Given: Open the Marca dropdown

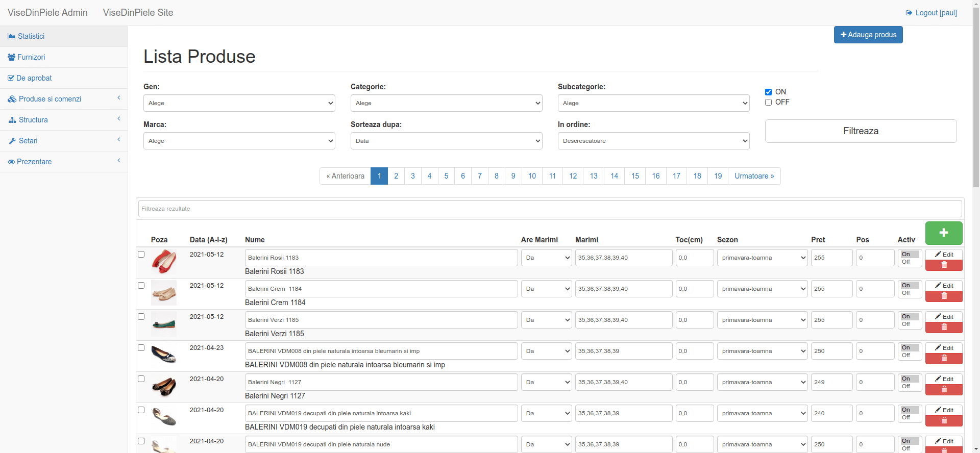Looking at the screenshot, I should point(239,141).
